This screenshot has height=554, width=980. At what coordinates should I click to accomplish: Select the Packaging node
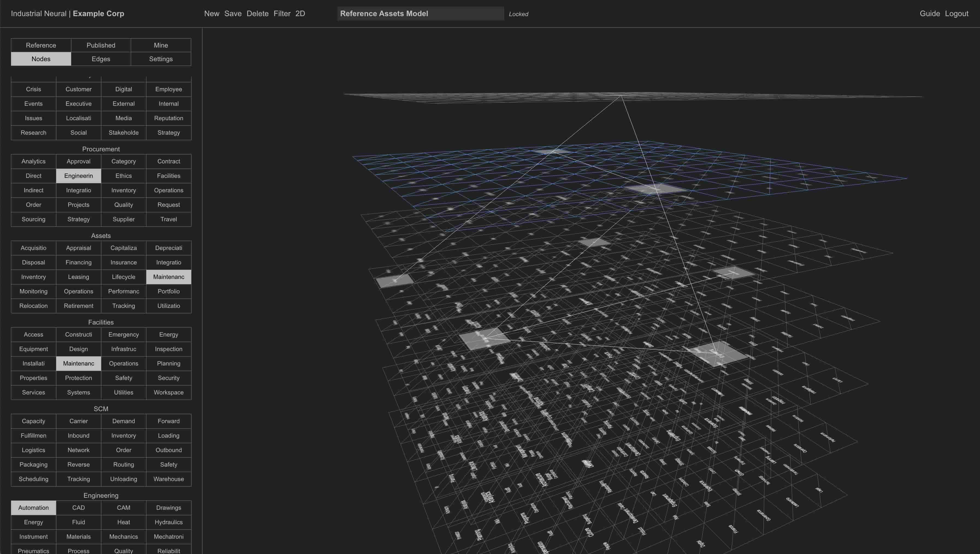[x=34, y=465]
